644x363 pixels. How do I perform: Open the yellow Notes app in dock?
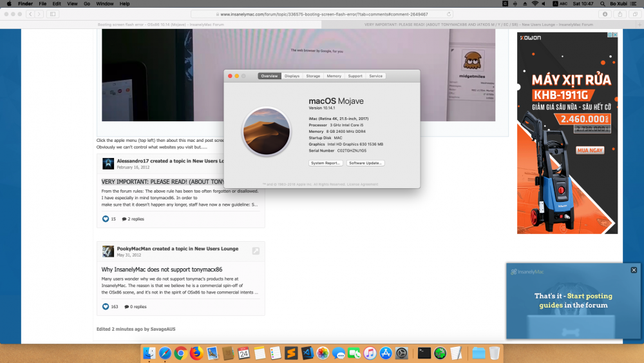pos(260,353)
